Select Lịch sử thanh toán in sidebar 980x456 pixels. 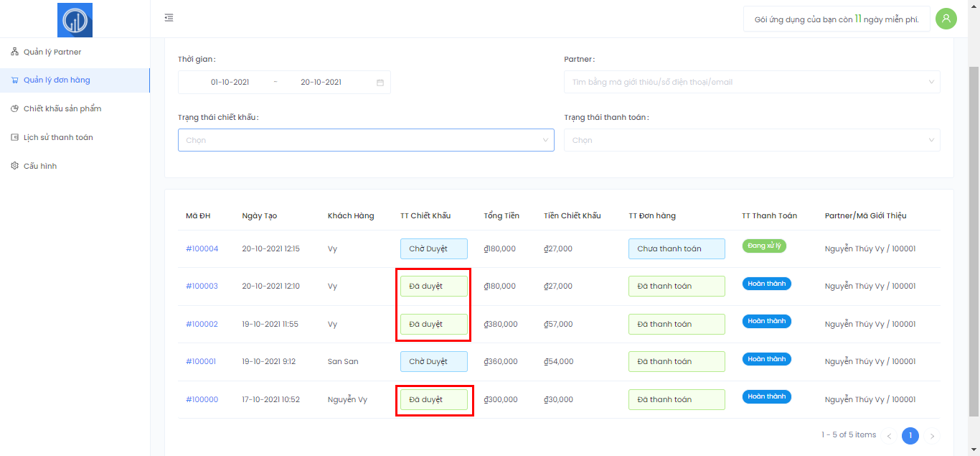(57, 137)
